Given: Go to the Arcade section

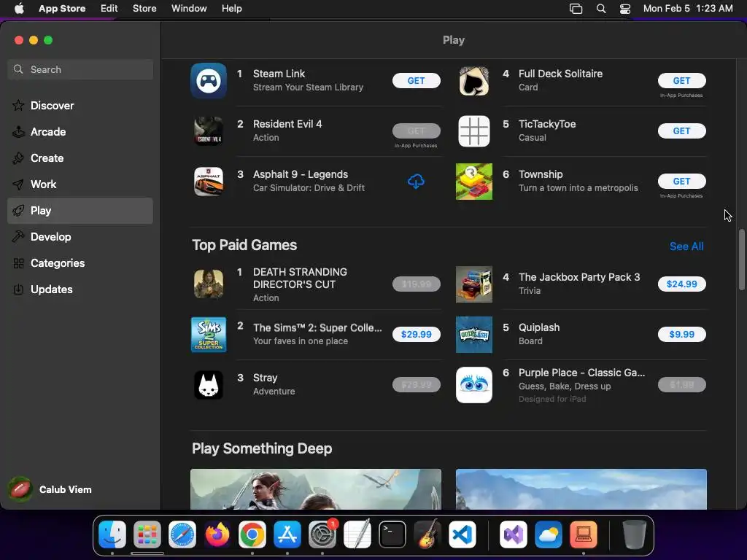Looking at the screenshot, I should 80,132.
